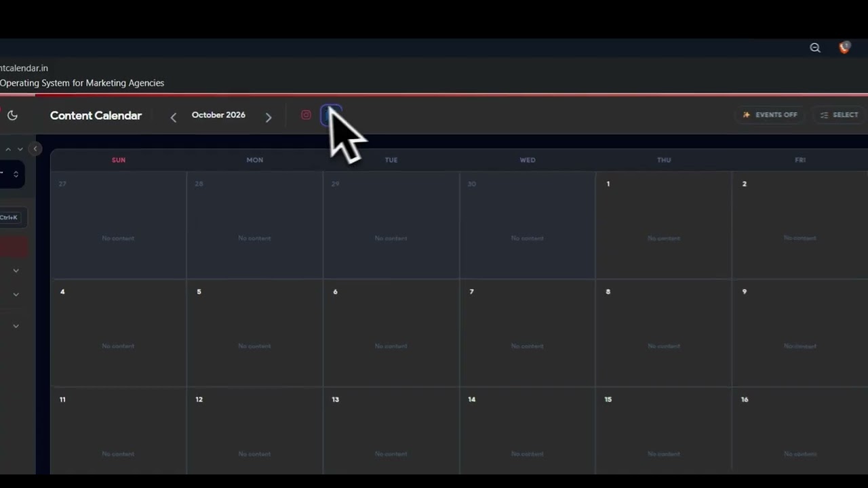
Task: Toggle dark mode with the moon icon
Action: pos(12,115)
